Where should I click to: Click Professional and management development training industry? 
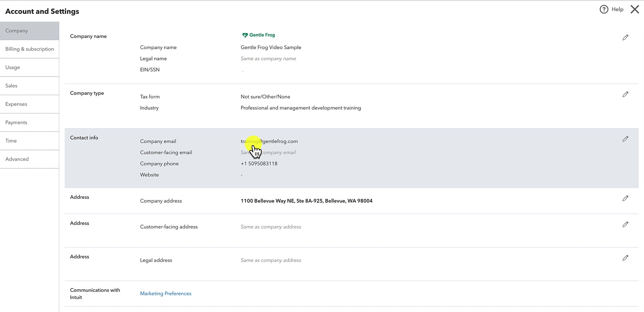click(301, 108)
